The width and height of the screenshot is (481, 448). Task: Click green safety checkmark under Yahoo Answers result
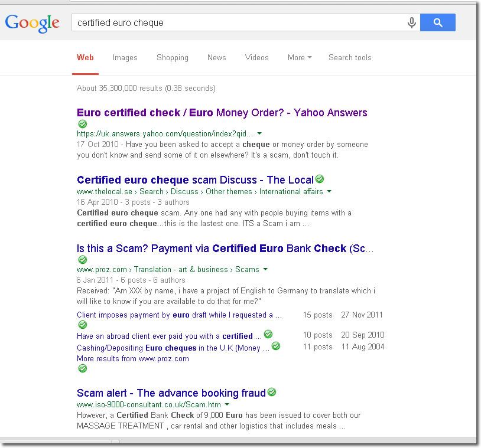pos(83,124)
